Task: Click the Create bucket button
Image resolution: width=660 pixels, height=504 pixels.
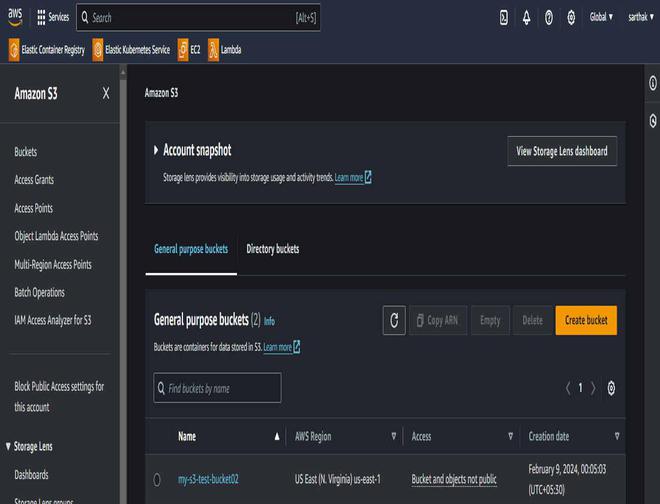Action: pyautogui.click(x=586, y=320)
